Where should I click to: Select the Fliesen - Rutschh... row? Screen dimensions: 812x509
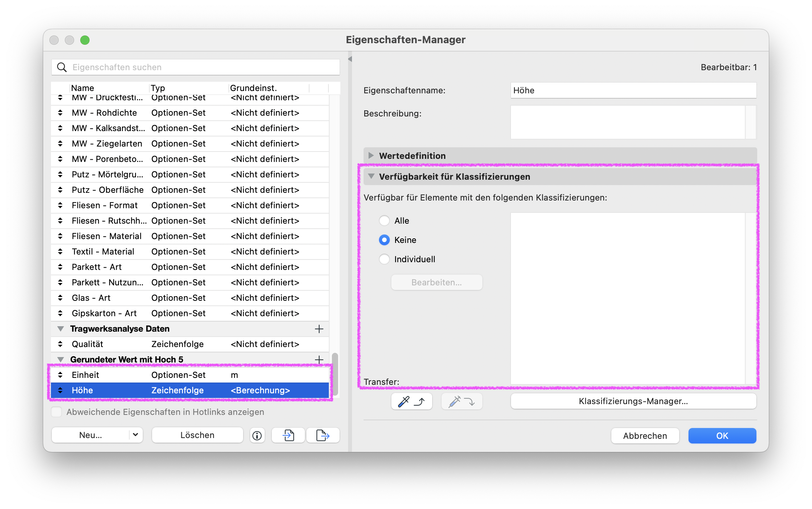(190, 221)
